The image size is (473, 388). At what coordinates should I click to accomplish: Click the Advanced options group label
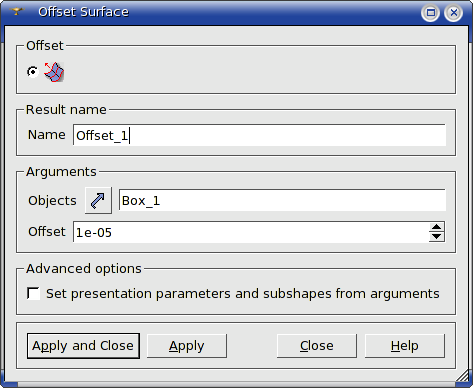tap(84, 269)
